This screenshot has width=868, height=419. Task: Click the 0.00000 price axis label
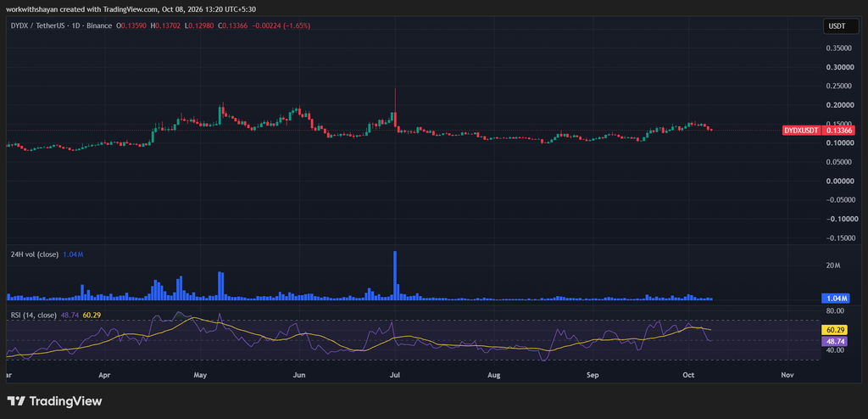839,181
